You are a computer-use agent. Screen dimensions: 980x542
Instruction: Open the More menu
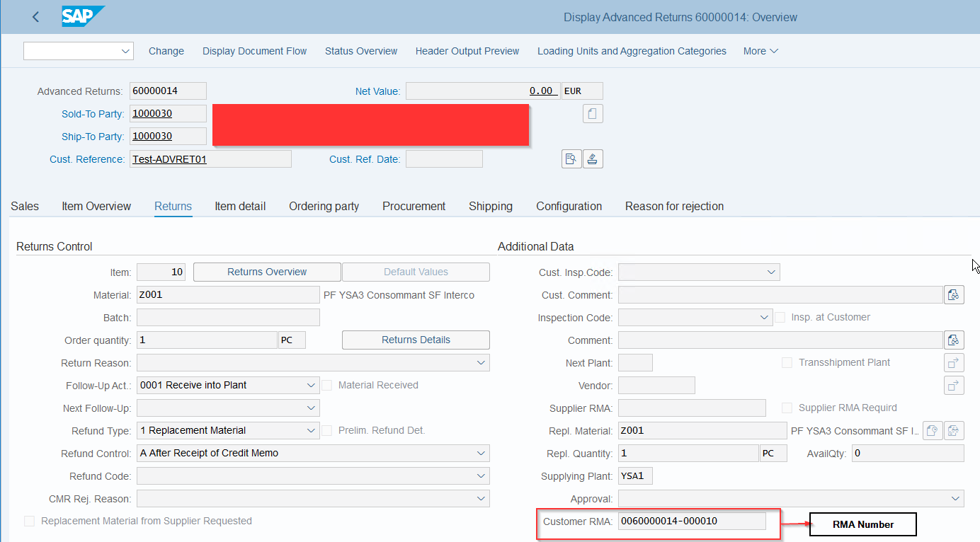tap(760, 51)
